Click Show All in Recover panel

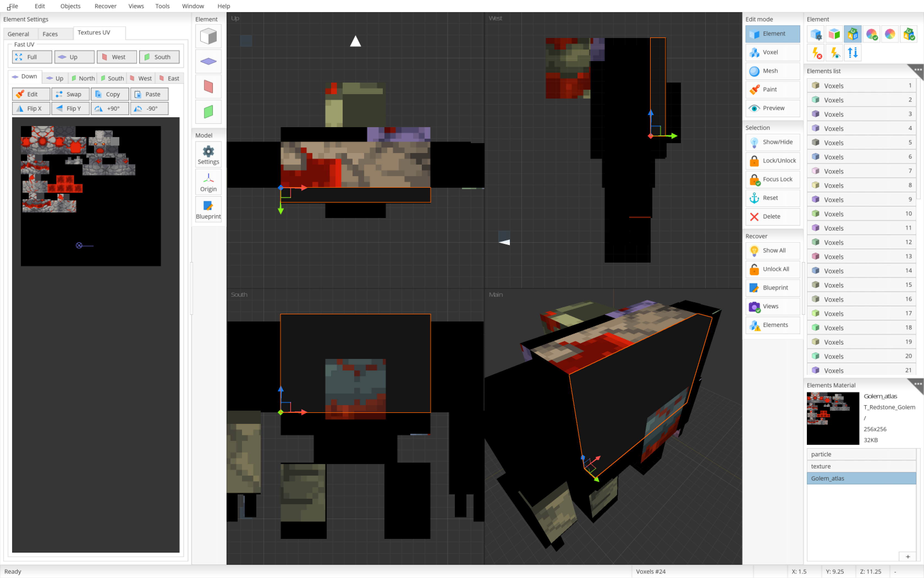coord(772,251)
